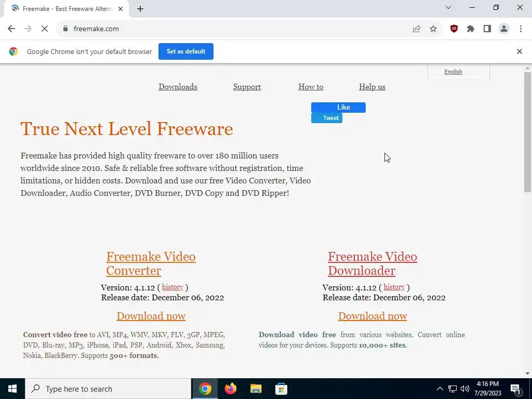This screenshot has height=399, width=532.
Task: Click the Facebook Like button
Action: [x=338, y=107]
